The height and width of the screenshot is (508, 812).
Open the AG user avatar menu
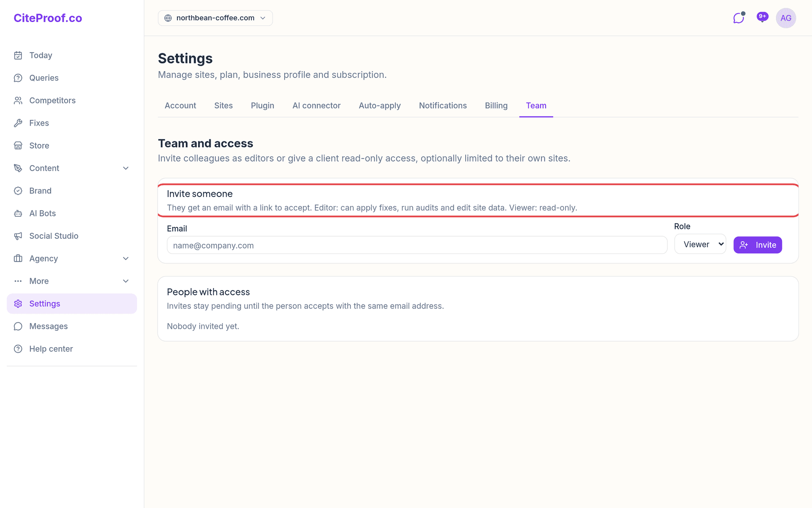(786, 18)
